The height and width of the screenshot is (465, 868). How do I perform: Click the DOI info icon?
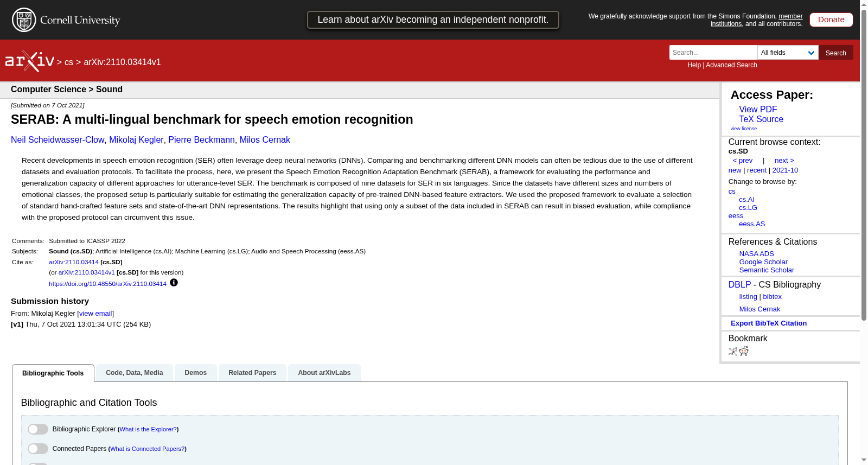click(174, 283)
